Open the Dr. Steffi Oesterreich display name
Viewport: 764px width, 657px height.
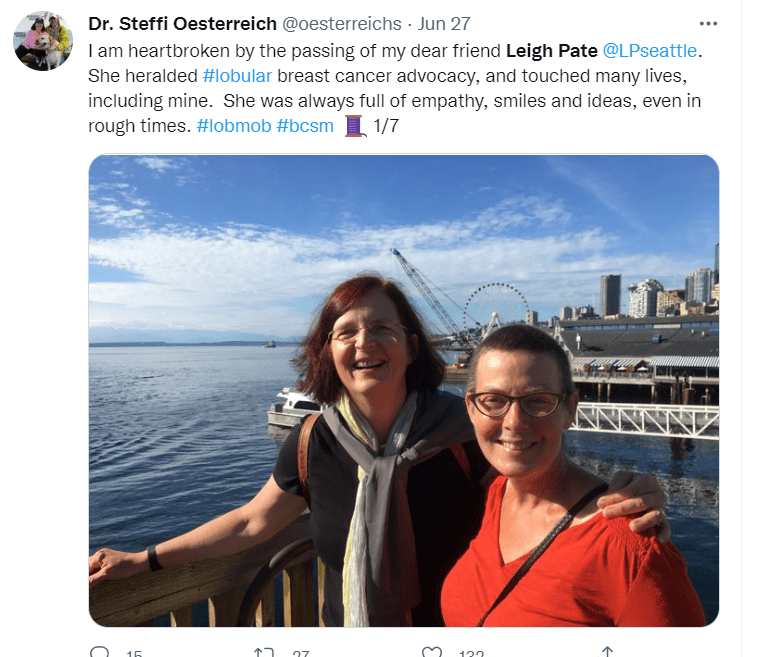183,23
